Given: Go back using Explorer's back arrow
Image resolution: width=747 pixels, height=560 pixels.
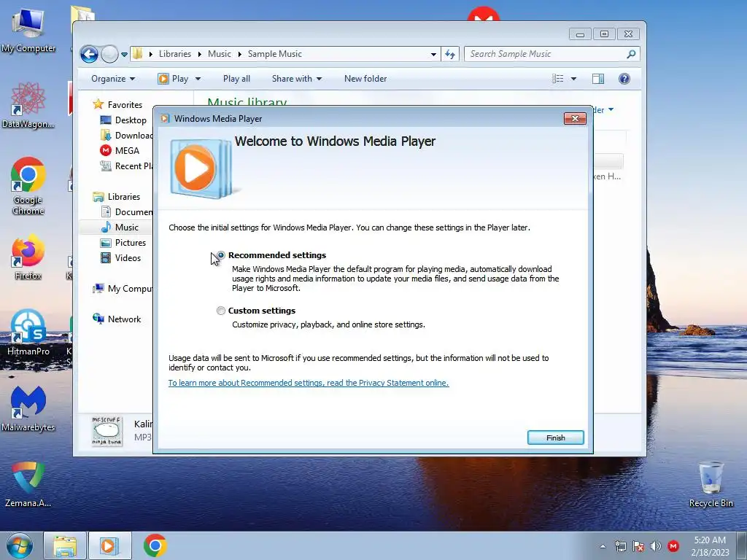Looking at the screenshot, I should [89, 54].
